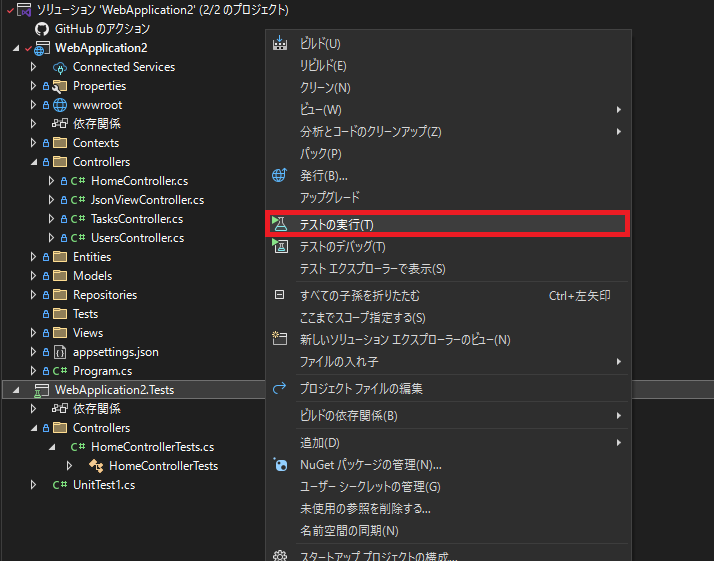Choose テスト エクスプローラーで表示(S)
The image size is (714, 561).
point(448,269)
